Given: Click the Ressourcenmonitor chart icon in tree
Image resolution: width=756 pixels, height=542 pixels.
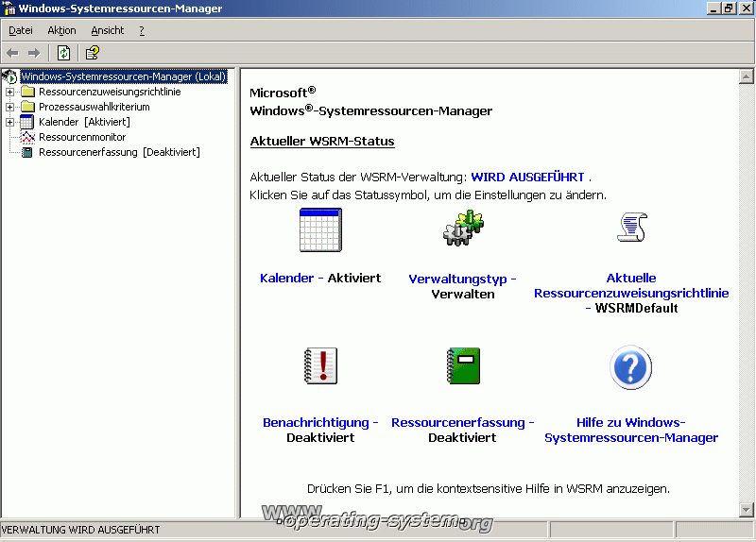Looking at the screenshot, I should [28, 137].
